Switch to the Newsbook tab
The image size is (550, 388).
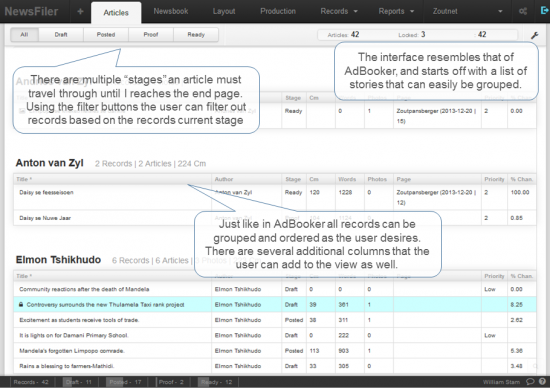pyautogui.click(x=171, y=11)
